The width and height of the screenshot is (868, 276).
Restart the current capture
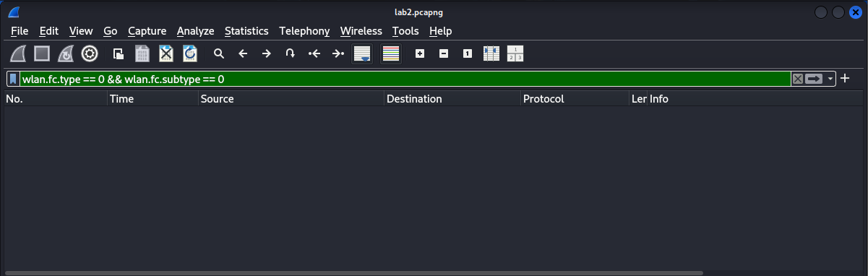pyautogui.click(x=66, y=53)
